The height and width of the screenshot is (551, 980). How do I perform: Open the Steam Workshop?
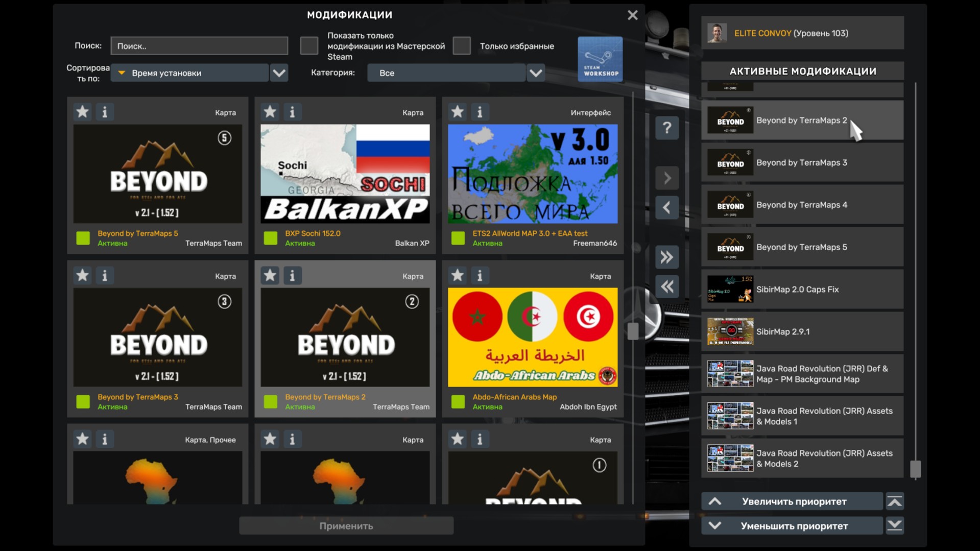pyautogui.click(x=600, y=59)
